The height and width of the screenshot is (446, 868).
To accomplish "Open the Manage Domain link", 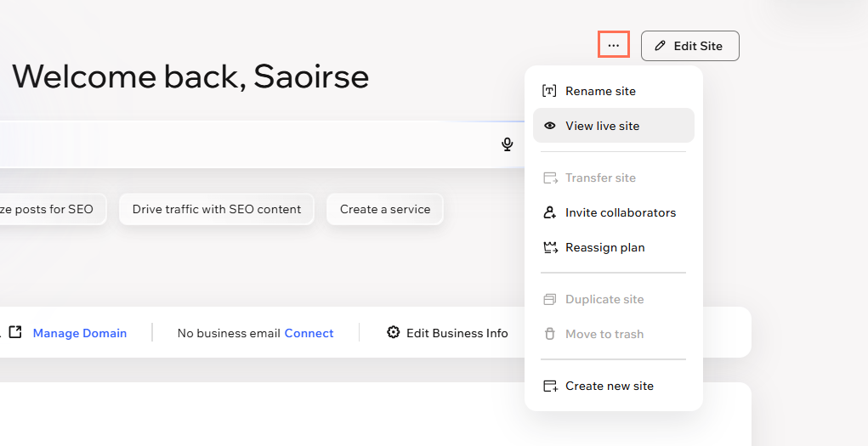I will tap(80, 333).
